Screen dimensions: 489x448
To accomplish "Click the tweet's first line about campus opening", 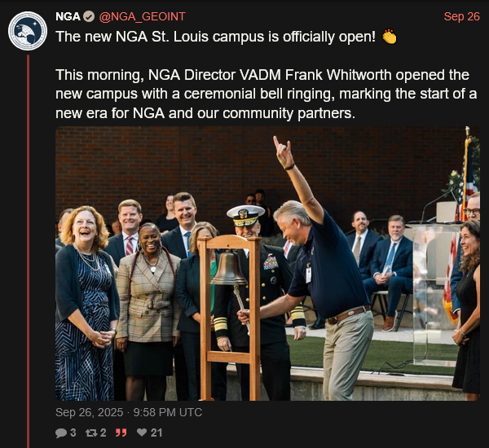I will [212, 37].
